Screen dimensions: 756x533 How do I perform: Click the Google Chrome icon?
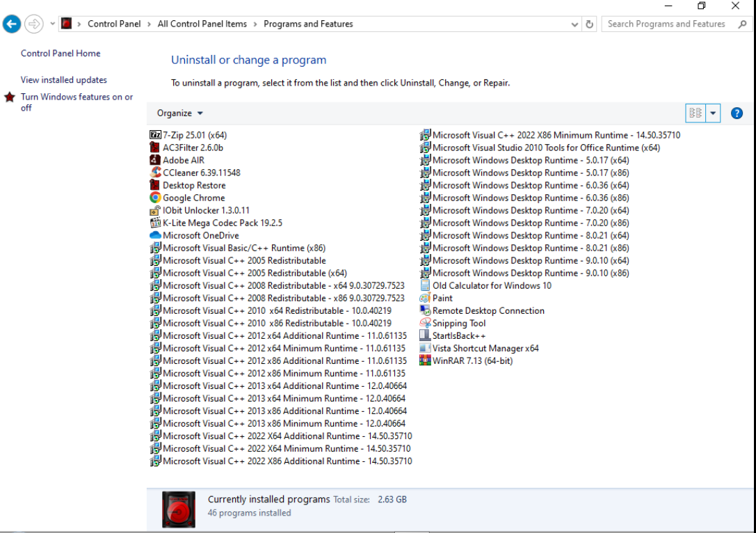pyautogui.click(x=155, y=198)
